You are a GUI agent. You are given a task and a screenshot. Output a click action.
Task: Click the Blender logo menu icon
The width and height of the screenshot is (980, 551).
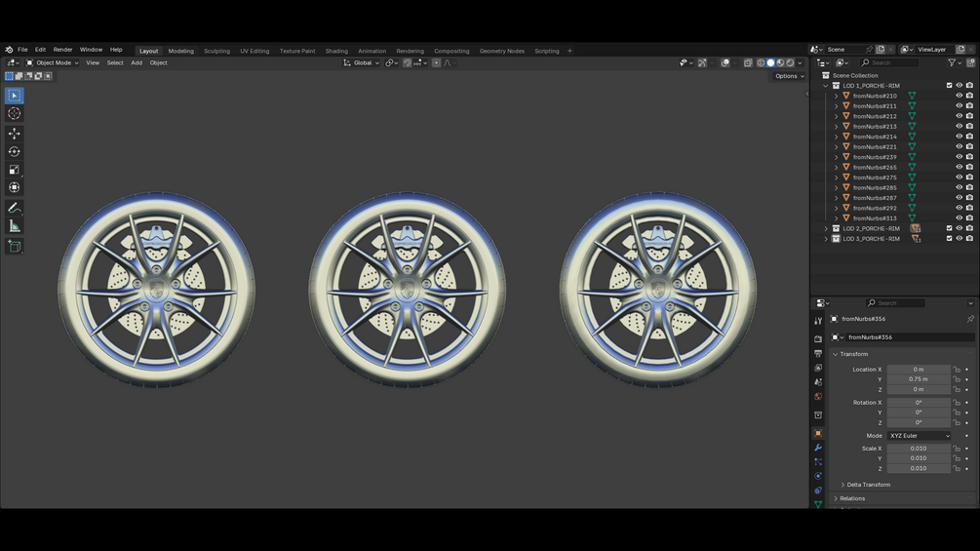pos(9,50)
